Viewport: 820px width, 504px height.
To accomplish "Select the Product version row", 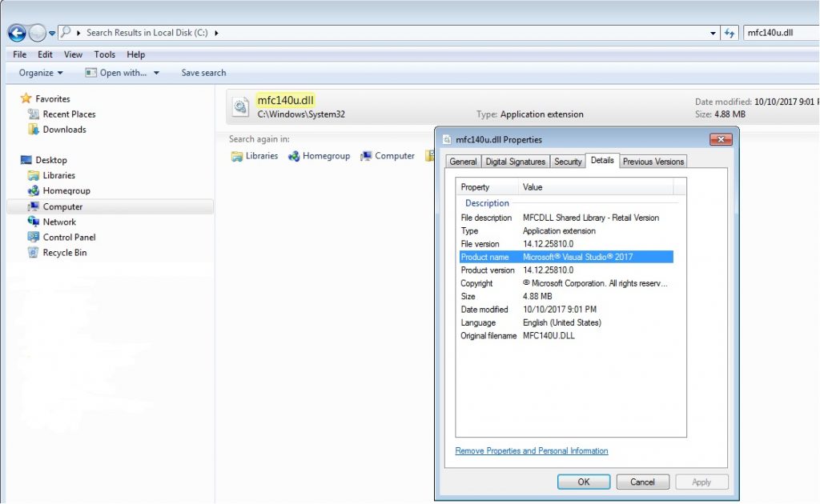I will (x=566, y=270).
